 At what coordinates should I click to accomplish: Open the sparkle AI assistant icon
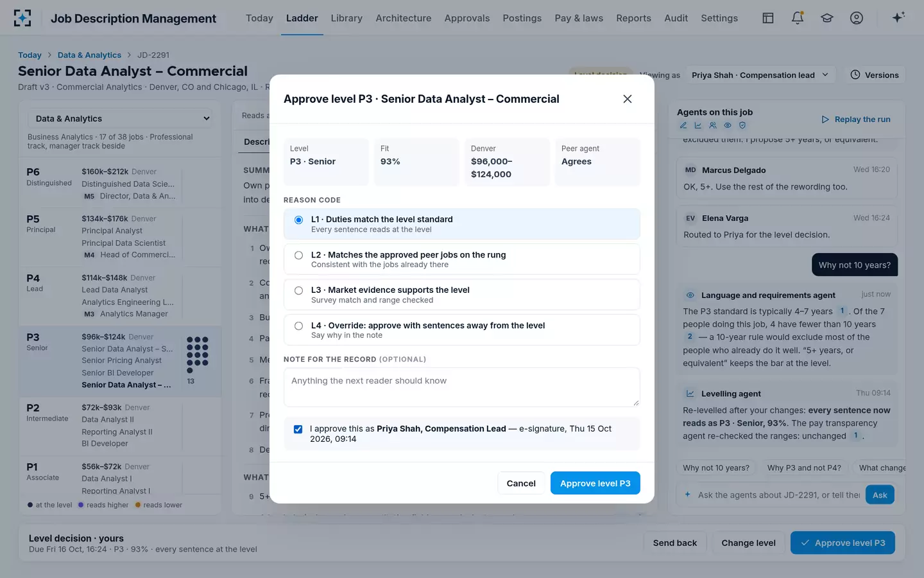tap(898, 17)
